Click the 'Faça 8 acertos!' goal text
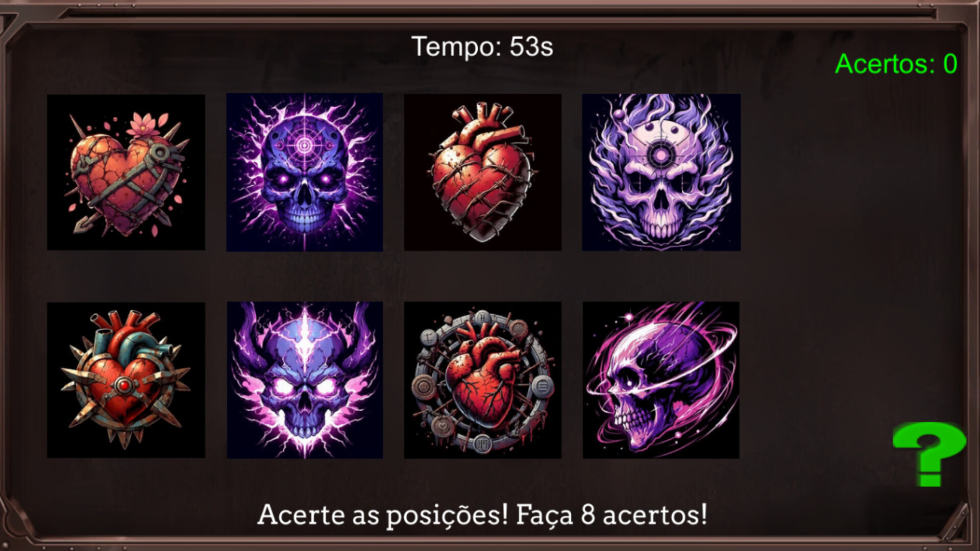Viewport: 980px width, 551px height. point(611,515)
